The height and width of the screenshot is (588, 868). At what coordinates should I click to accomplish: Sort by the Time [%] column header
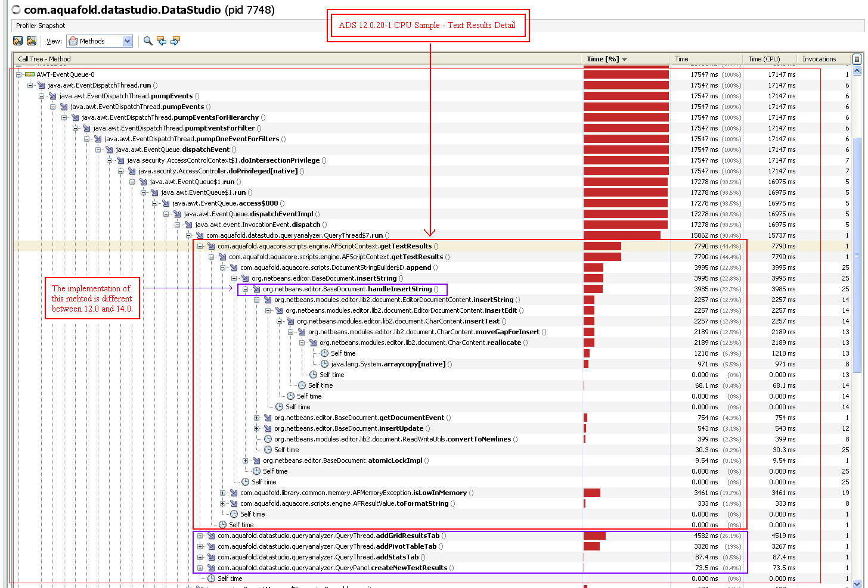[x=625, y=59]
